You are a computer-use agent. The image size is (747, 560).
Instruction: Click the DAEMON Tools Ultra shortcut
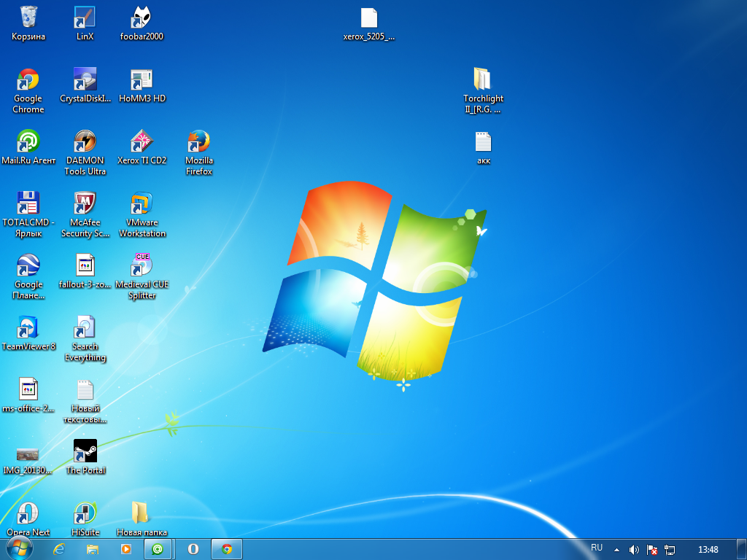(85, 141)
